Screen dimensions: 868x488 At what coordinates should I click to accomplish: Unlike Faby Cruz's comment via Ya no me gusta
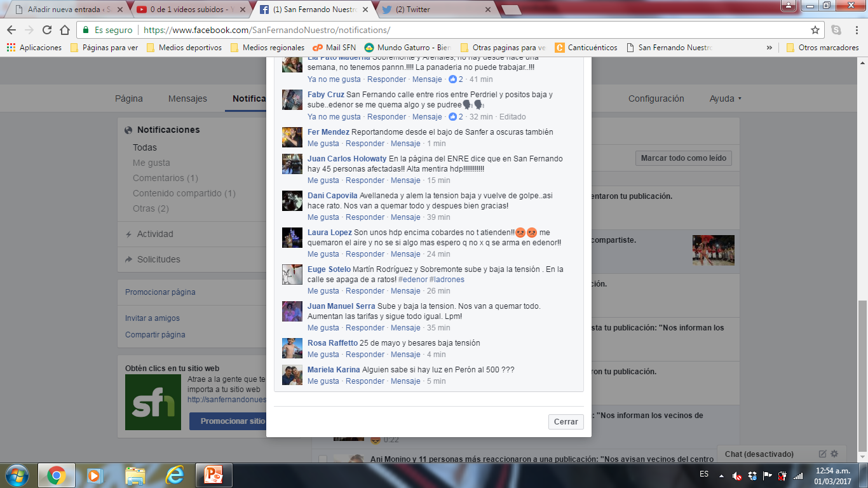point(334,117)
